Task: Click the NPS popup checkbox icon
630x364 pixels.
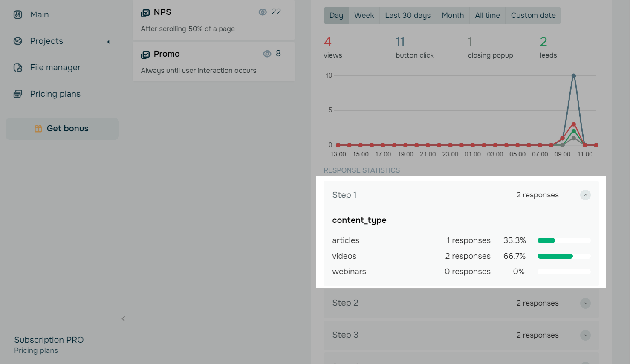Action: 145,13
